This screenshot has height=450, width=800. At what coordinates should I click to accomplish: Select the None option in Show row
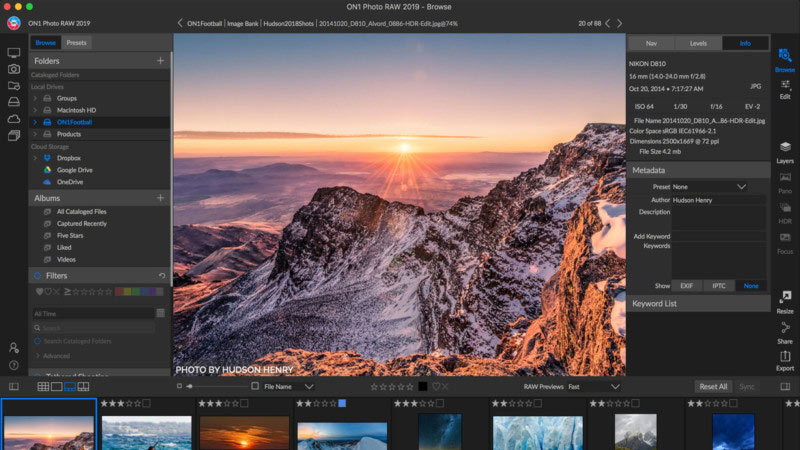[751, 286]
